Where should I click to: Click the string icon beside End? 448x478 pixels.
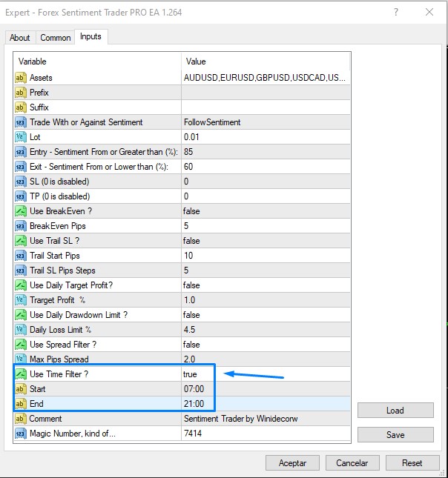click(x=21, y=404)
